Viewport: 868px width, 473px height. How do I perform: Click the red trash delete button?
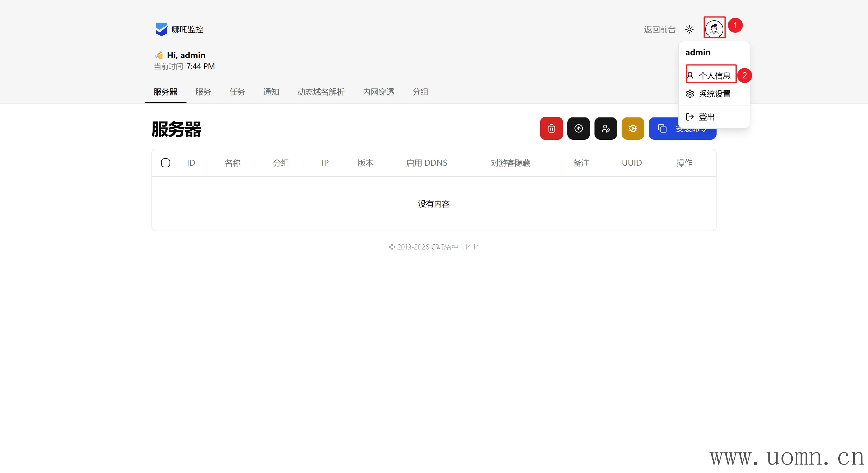point(551,128)
